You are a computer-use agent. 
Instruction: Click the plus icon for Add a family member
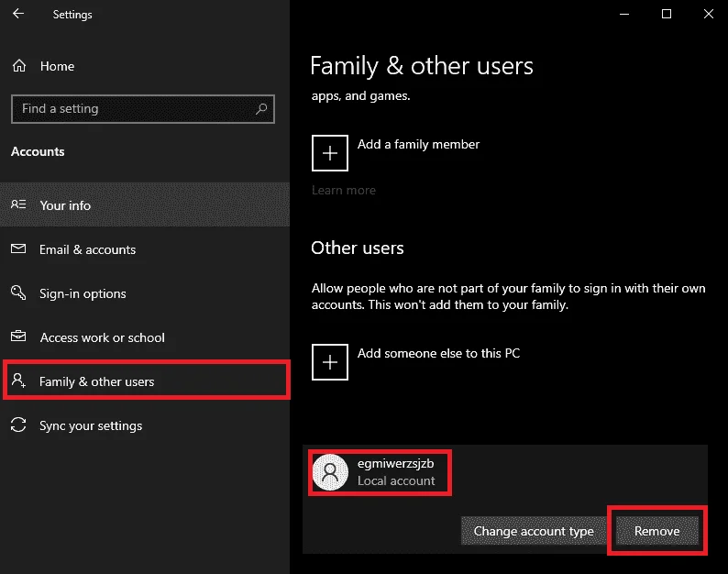(x=330, y=153)
